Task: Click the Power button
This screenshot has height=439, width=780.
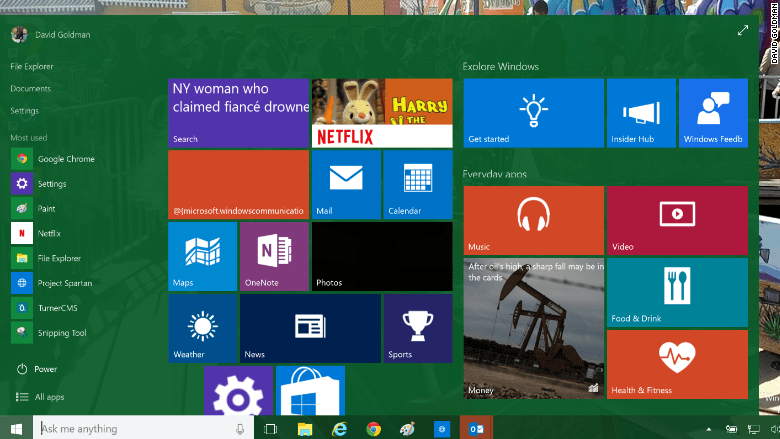Action: pyautogui.click(x=37, y=369)
